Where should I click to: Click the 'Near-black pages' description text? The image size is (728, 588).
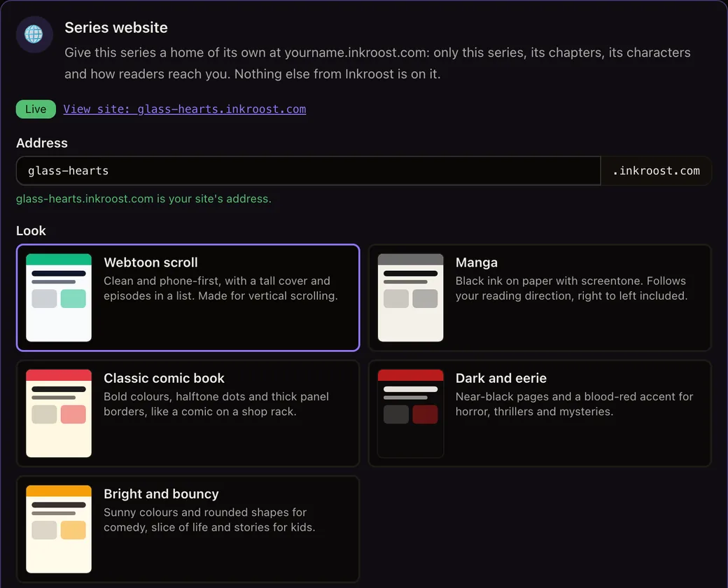click(574, 404)
